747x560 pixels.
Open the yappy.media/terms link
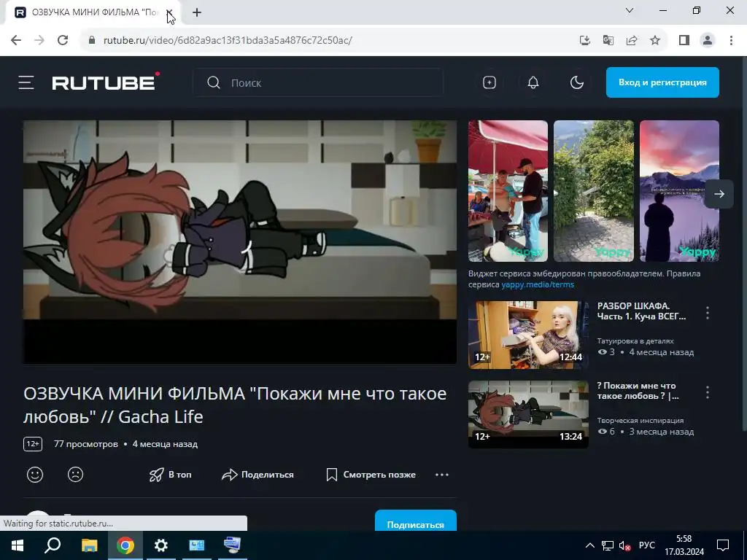pos(538,284)
